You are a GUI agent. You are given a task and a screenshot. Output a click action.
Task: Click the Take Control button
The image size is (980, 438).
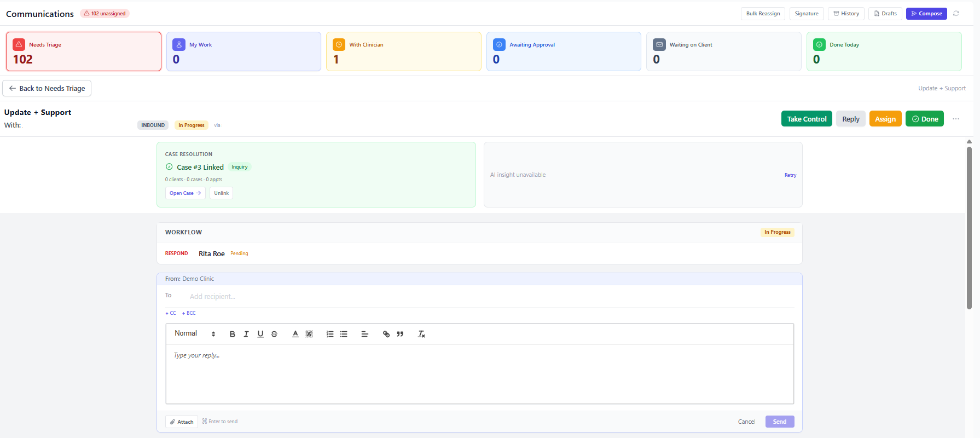tap(807, 119)
